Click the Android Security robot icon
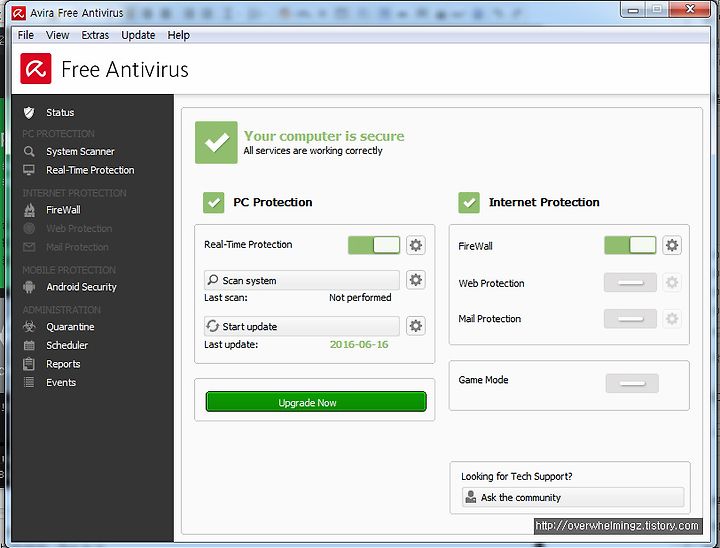 point(29,287)
